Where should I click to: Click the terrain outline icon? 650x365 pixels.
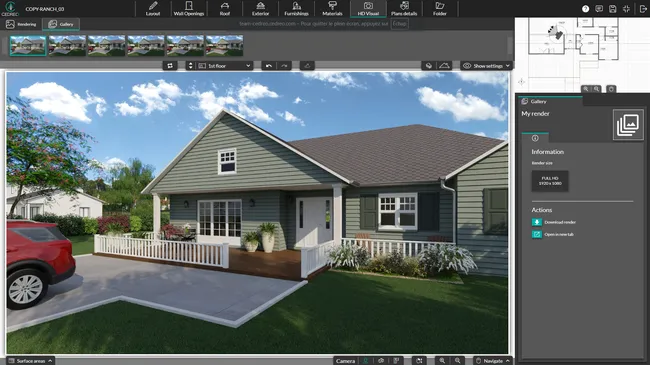(x=444, y=66)
